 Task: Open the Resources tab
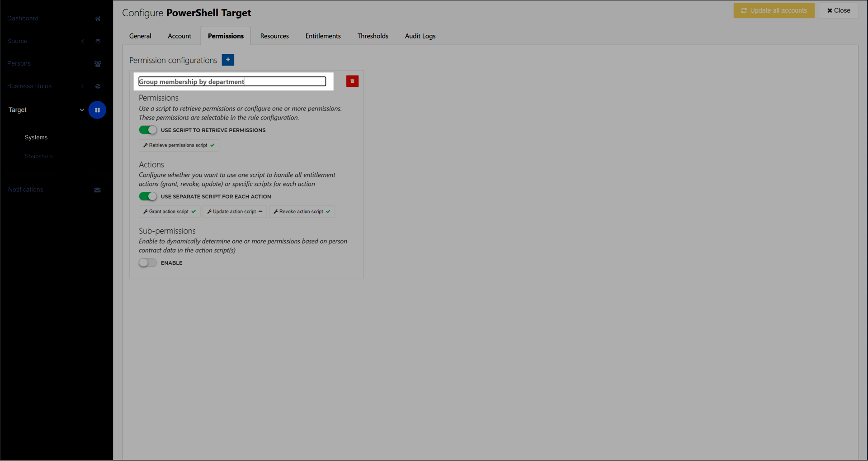click(x=274, y=36)
